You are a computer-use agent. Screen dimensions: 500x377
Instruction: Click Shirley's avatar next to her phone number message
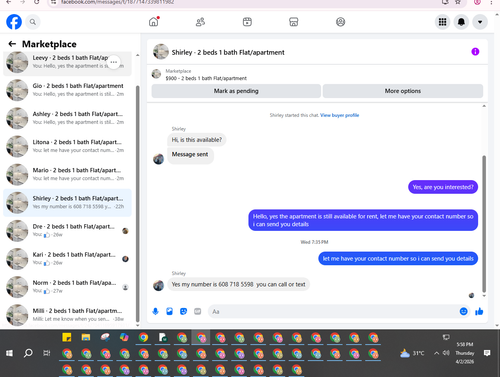158,285
